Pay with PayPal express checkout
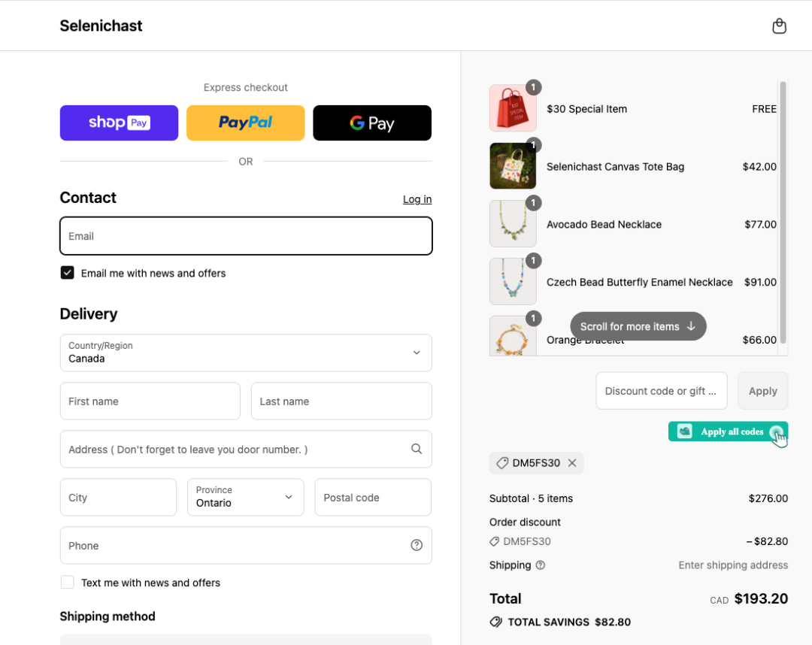The width and height of the screenshot is (812, 645). pyautogui.click(x=245, y=123)
